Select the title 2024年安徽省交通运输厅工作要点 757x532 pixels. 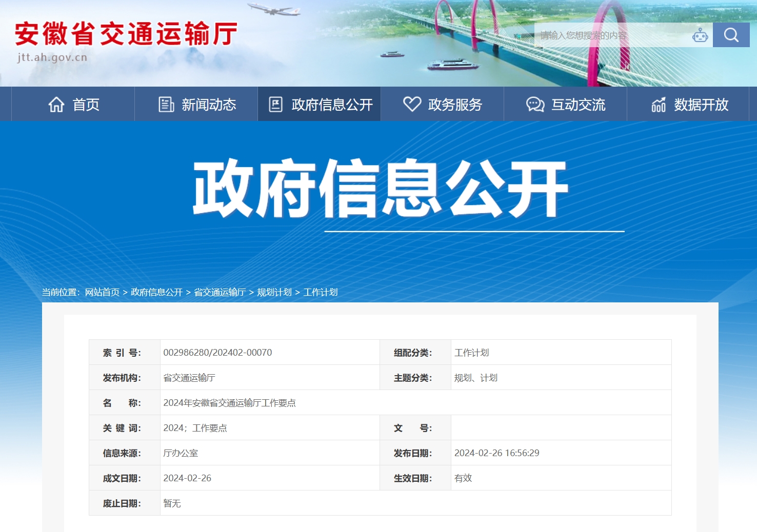pyautogui.click(x=229, y=403)
